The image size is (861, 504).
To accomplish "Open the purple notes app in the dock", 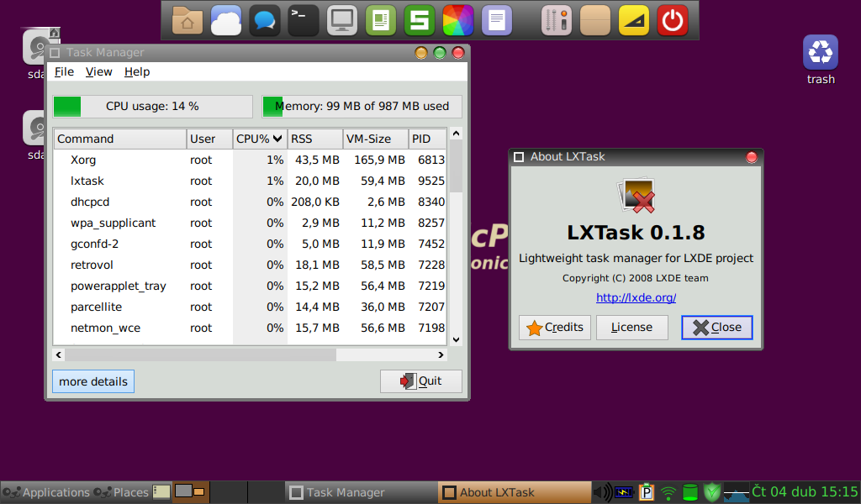I will click(x=496, y=19).
